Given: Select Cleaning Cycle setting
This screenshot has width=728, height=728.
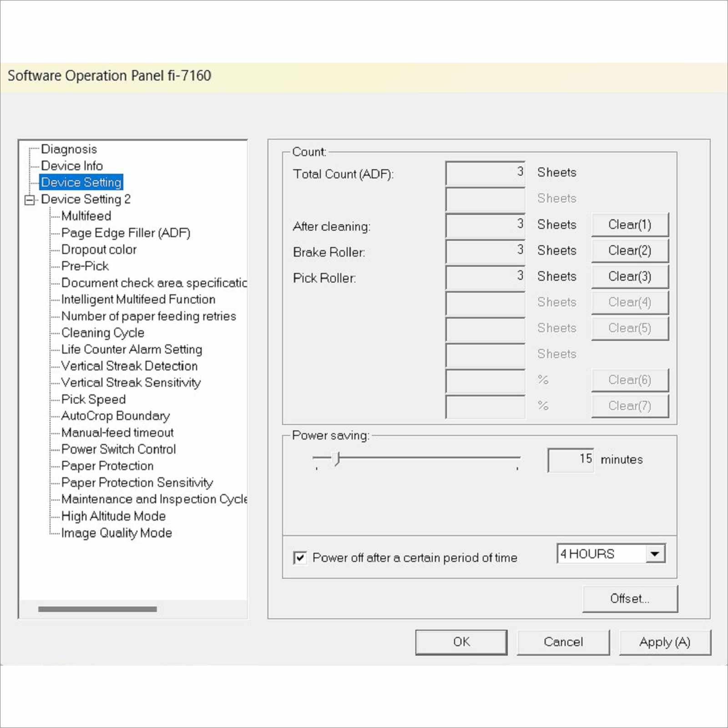Looking at the screenshot, I should pyautogui.click(x=103, y=333).
